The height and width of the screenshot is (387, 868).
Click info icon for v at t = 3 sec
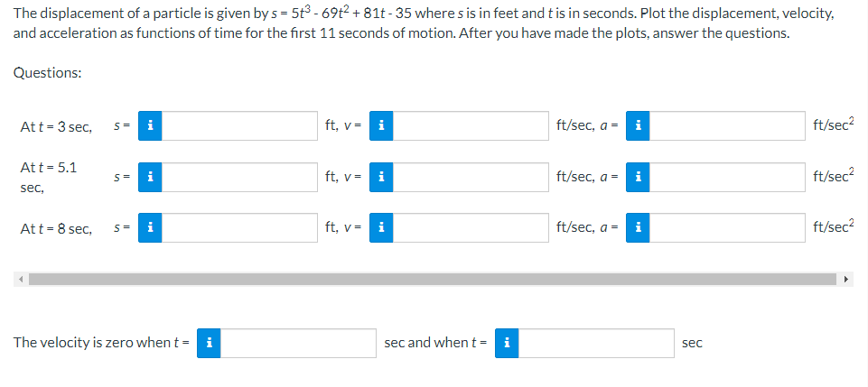pos(381,126)
